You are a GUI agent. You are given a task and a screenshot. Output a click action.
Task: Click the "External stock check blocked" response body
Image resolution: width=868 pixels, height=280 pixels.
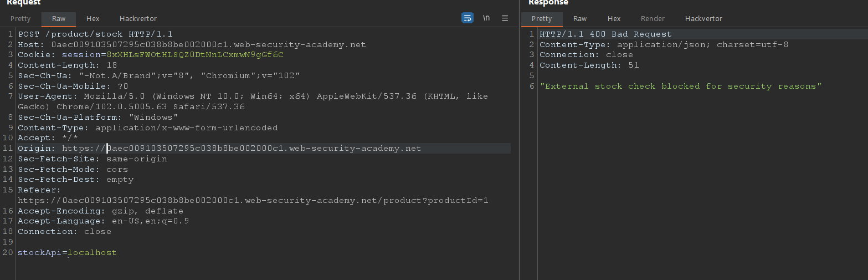[x=680, y=86]
